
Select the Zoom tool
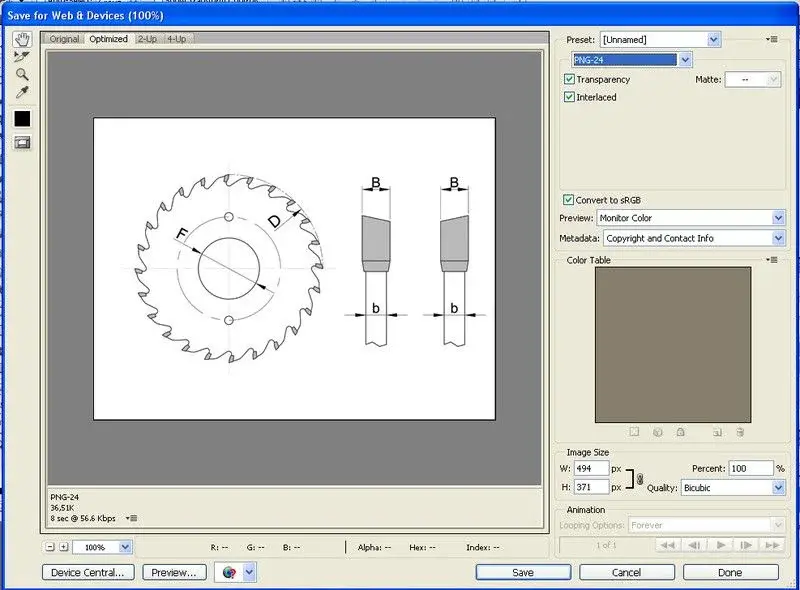point(22,75)
